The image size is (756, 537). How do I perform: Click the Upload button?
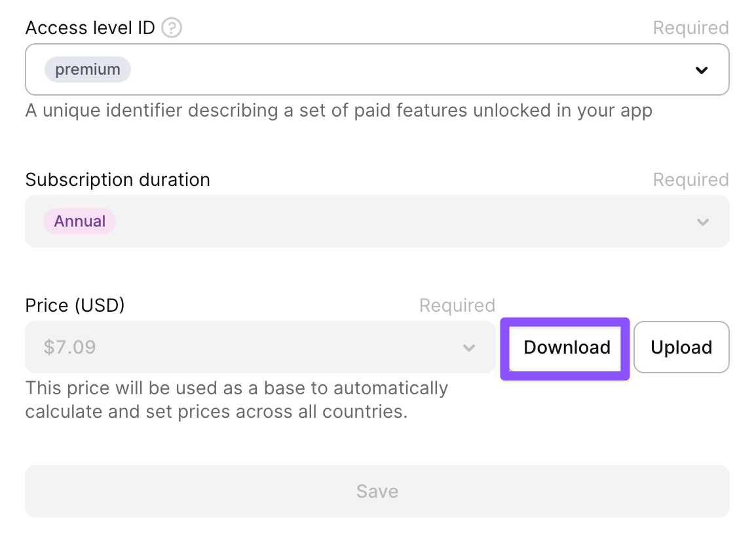pos(681,347)
